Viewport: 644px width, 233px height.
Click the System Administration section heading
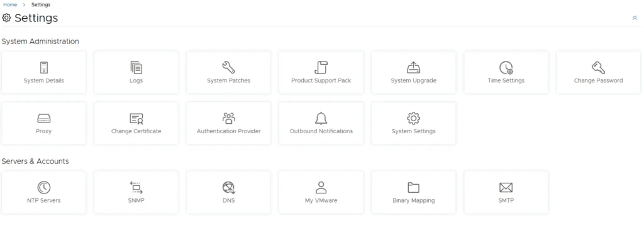[x=40, y=41]
